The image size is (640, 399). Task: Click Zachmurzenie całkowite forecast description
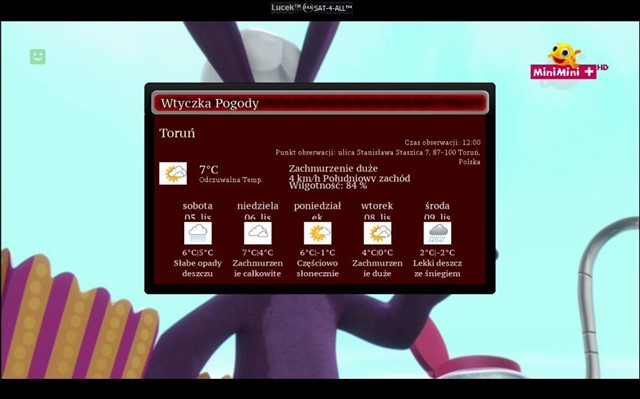tap(258, 268)
